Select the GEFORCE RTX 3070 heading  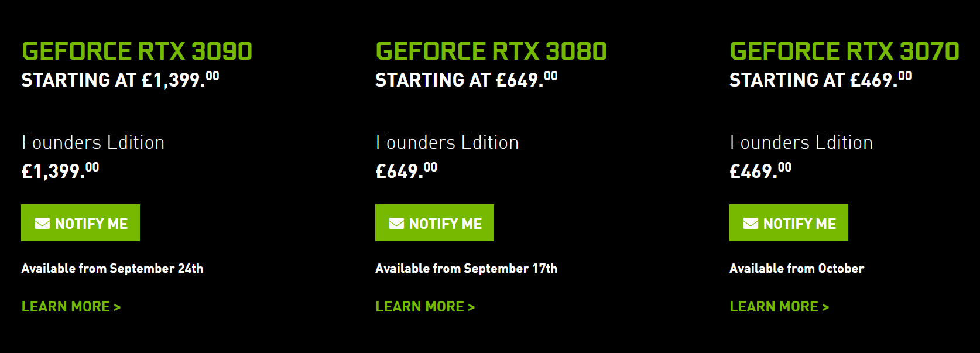click(844, 52)
